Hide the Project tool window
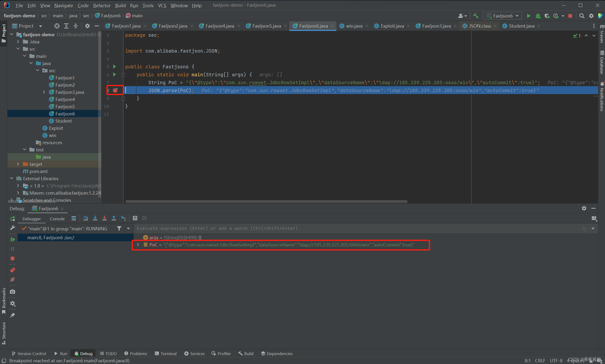This screenshot has width=605, height=364. [x=97, y=26]
